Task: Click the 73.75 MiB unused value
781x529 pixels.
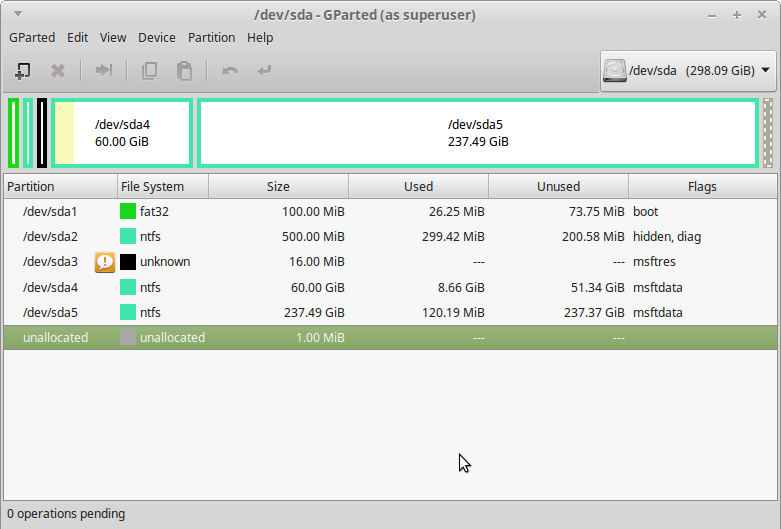Action: pyautogui.click(x=597, y=211)
